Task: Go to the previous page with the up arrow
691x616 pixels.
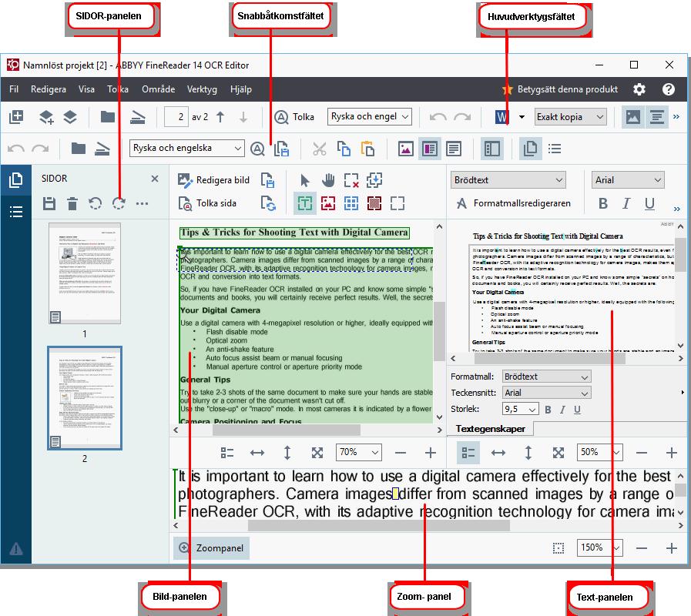Action: (x=220, y=117)
